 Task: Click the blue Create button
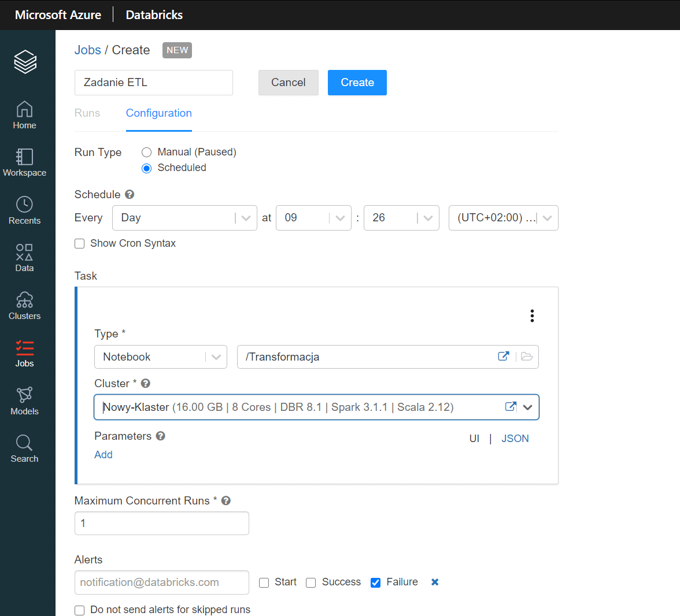[357, 83]
